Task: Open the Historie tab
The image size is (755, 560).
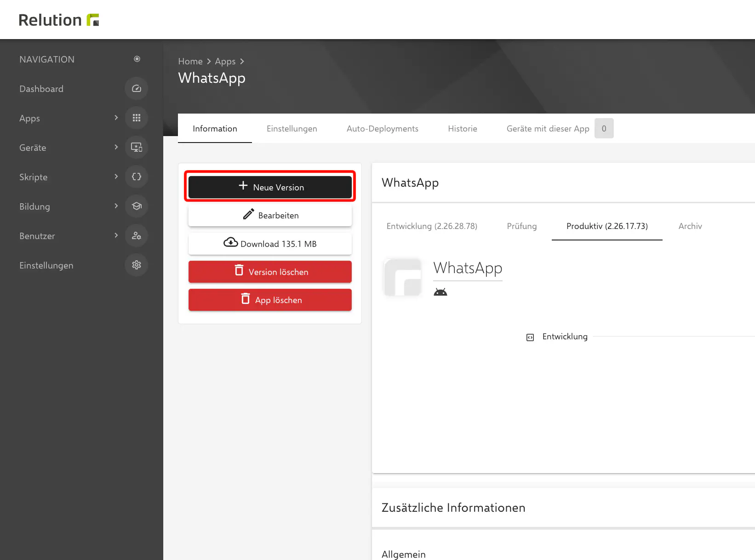Action: pyautogui.click(x=463, y=129)
